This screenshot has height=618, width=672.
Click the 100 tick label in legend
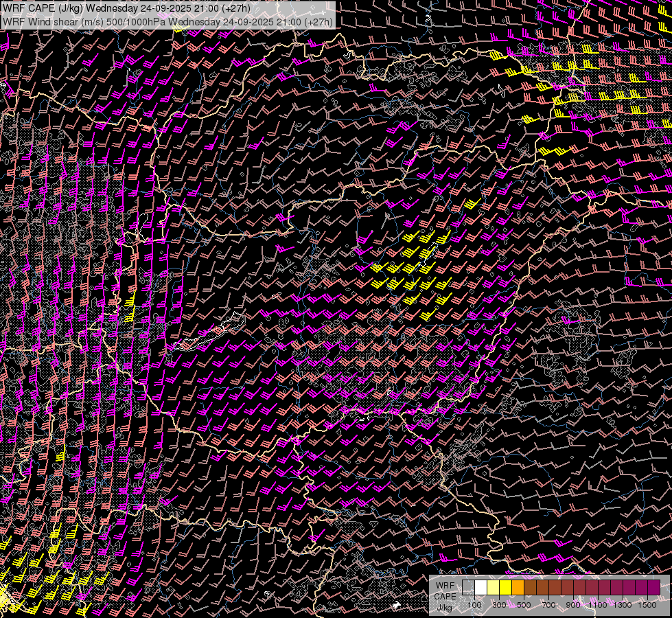[474, 605]
